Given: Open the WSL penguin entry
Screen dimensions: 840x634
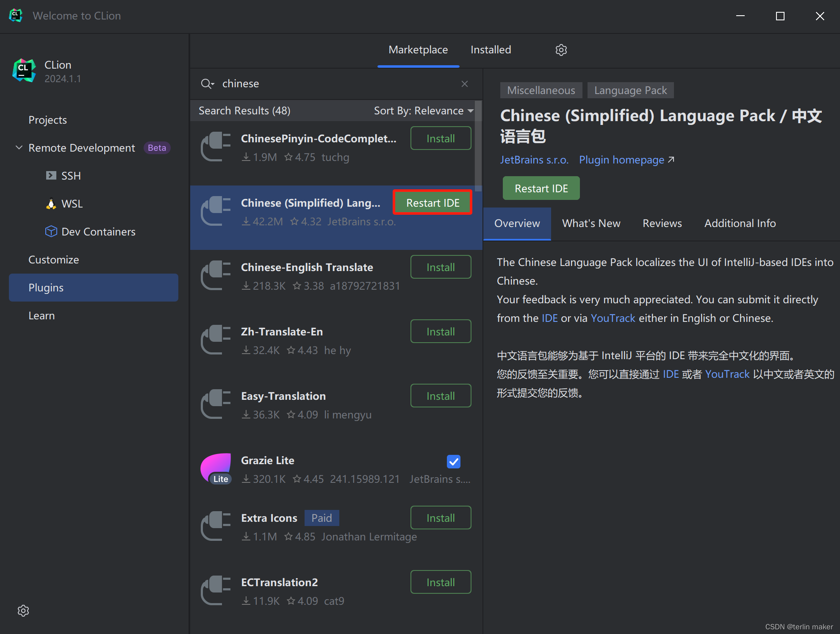Looking at the screenshot, I should 72,204.
